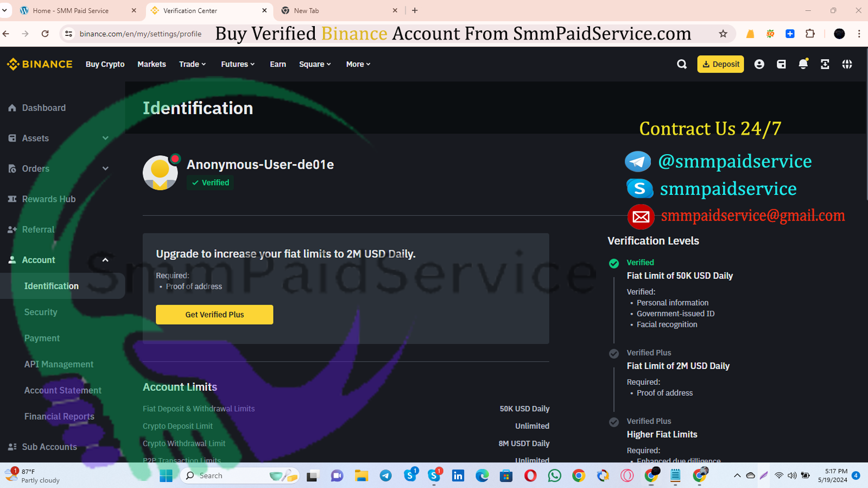The image size is (868, 488).
Task: Click the Windows taskbar Search box
Action: click(x=240, y=476)
